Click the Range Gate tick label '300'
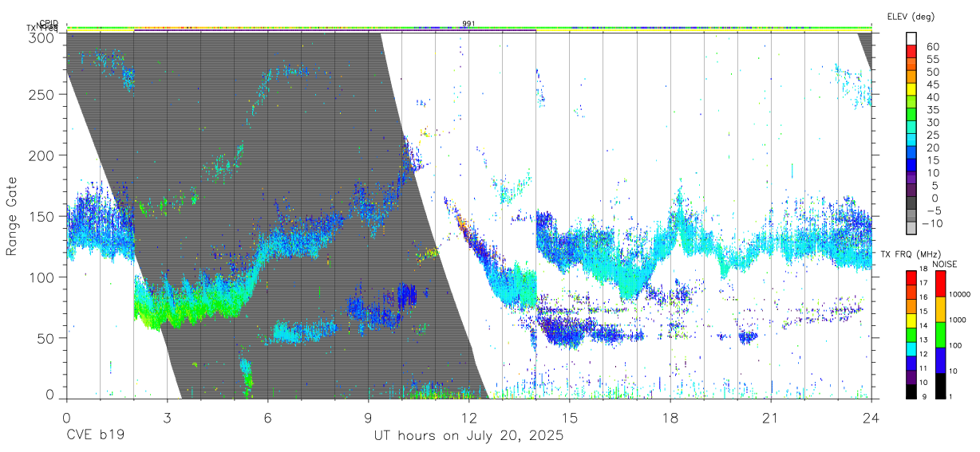This screenshot has width=980, height=452. (41, 37)
